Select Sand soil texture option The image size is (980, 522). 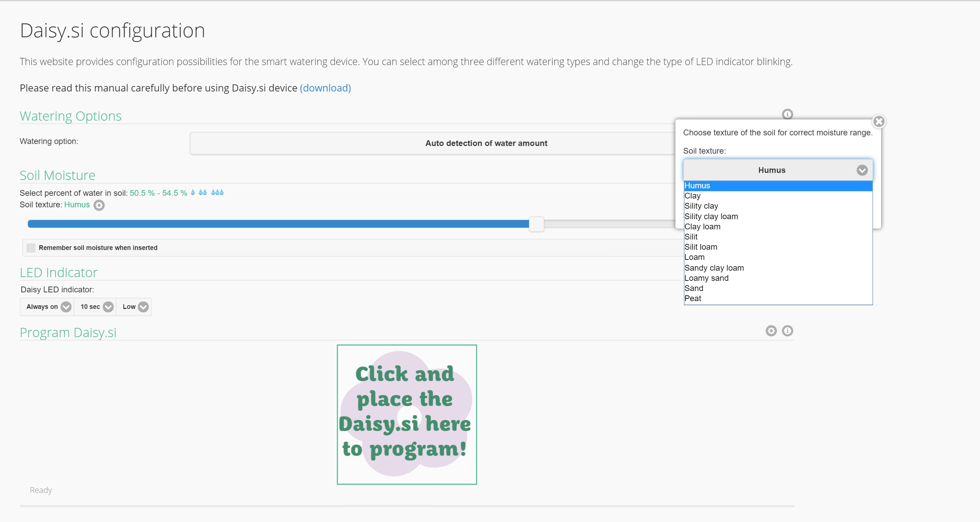pos(778,288)
